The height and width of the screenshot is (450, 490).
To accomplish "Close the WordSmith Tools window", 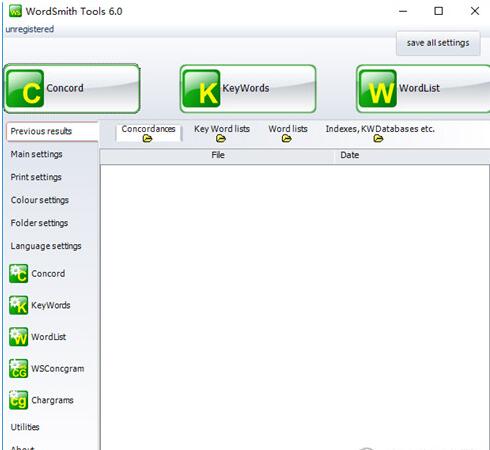I will click(x=475, y=11).
